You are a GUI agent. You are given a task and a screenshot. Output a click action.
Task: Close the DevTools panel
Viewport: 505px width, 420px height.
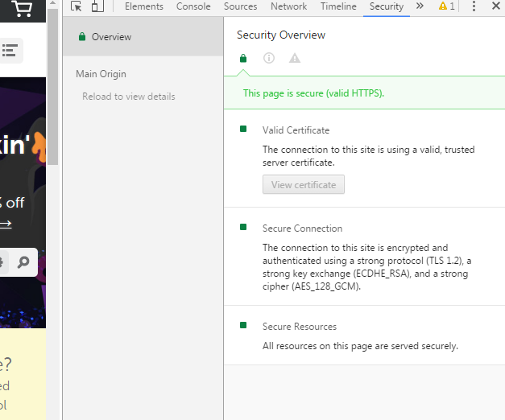pyautogui.click(x=496, y=6)
